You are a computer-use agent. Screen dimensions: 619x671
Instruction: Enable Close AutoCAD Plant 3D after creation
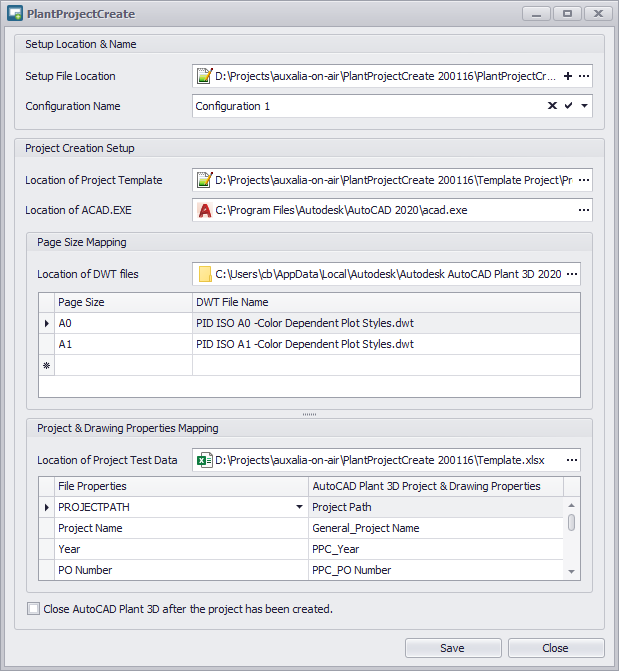pos(34,608)
